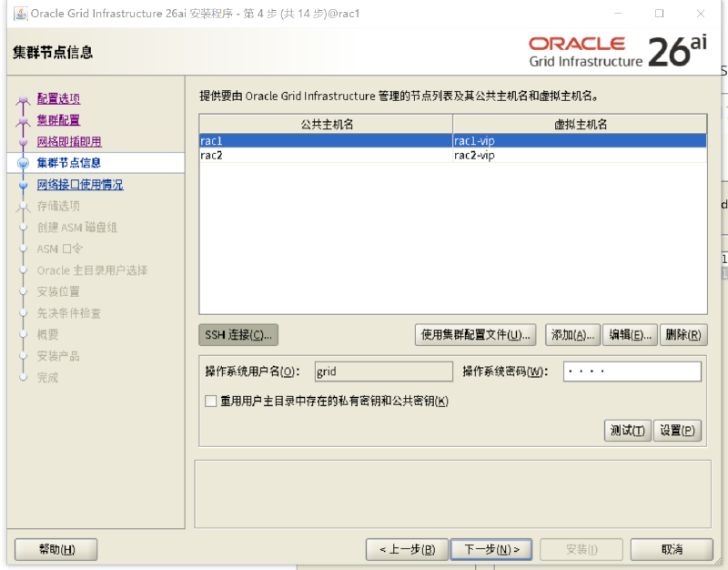The width and height of the screenshot is (728, 570).
Task: Sort by 公共主机名 column header
Action: pos(327,124)
